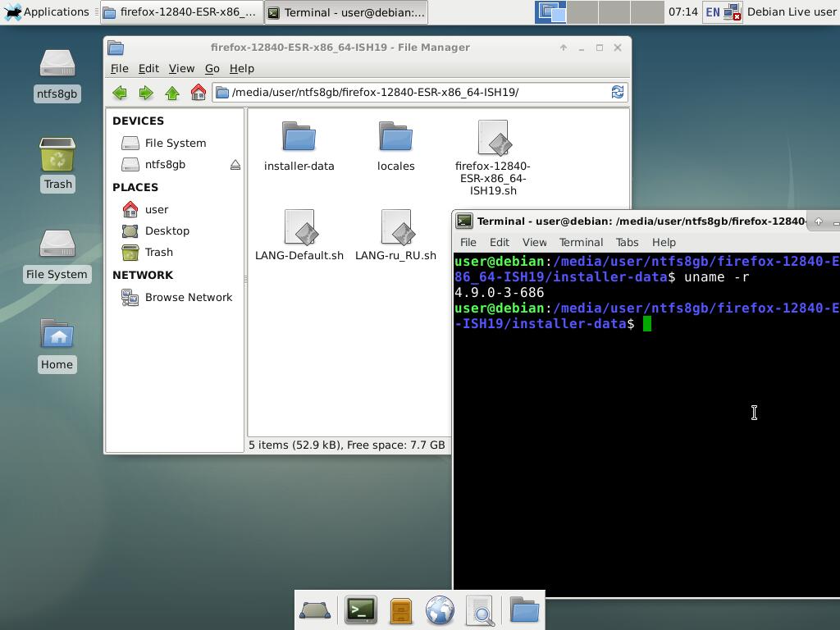Launch terminal emulator from bottom dock

[x=361, y=610]
